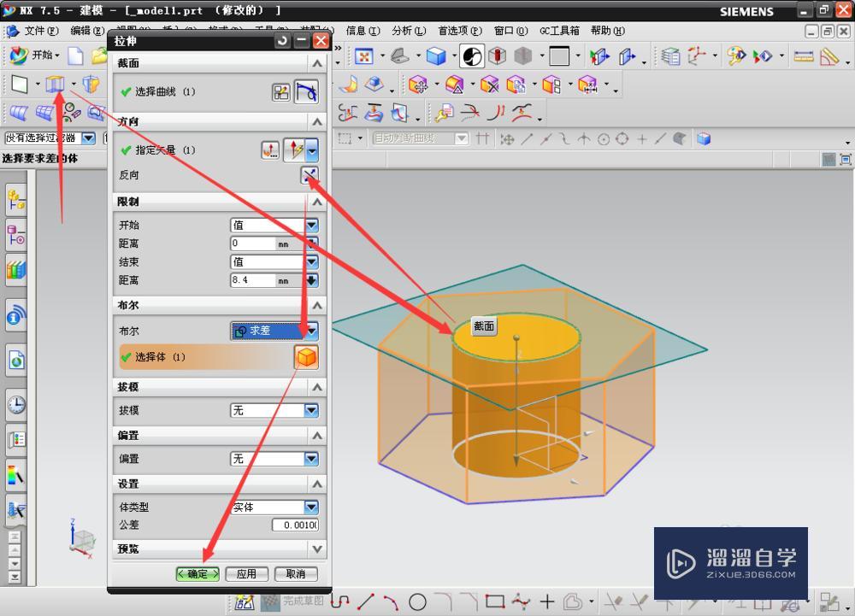Open the 首选项(P) menu
The height and width of the screenshot is (616, 855).
click(x=460, y=31)
